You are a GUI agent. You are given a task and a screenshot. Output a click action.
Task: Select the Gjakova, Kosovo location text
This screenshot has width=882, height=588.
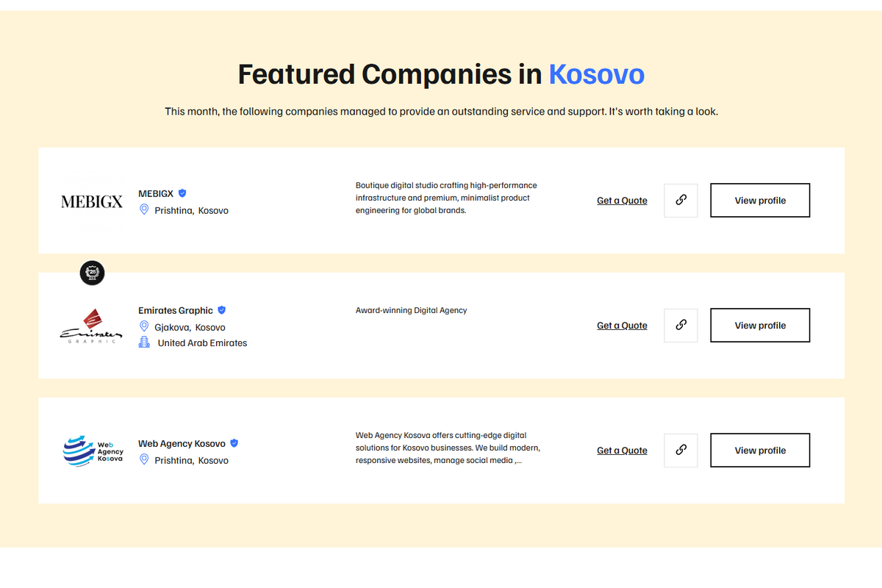click(190, 327)
